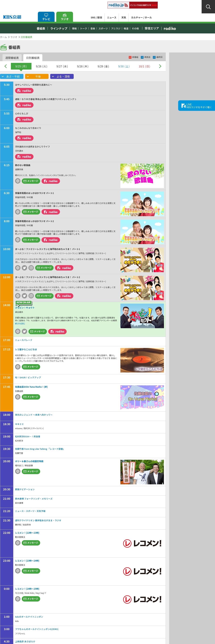Screen dimensions: 215x644
Task: Select 番組表 in green navigation bar
Action: click(x=41, y=28)
